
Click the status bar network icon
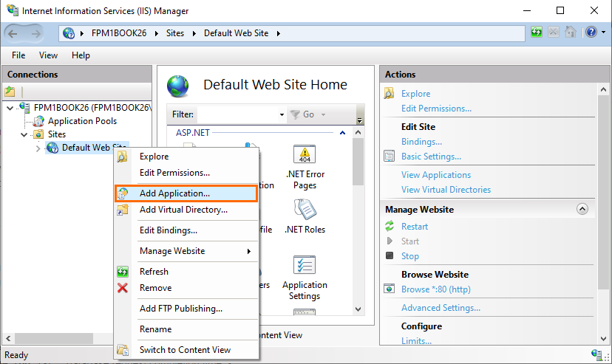click(x=596, y=354)
